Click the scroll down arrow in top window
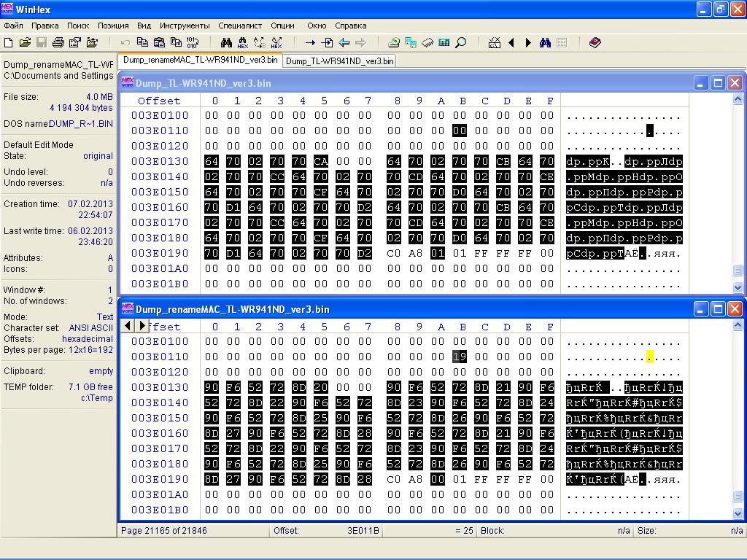This screenshot has width=747, height=560. tap(738, 288)
